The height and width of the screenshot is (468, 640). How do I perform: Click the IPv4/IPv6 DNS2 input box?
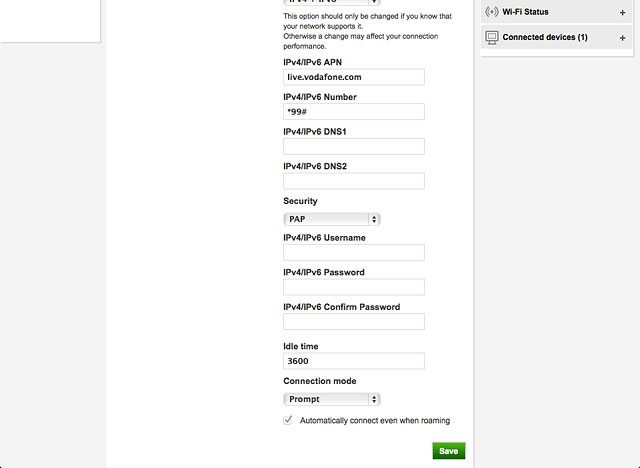coord(354,181)
